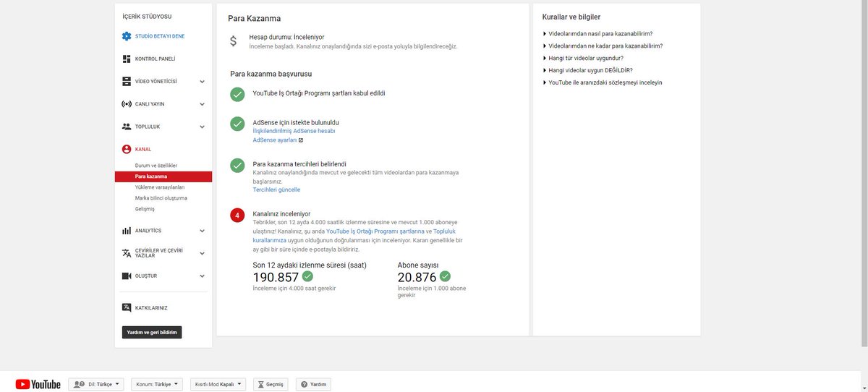Click the Kontrol Paneli dashboard icon
Image resolution: width=868 pixels, height=392 pixels.
[127, 59]
